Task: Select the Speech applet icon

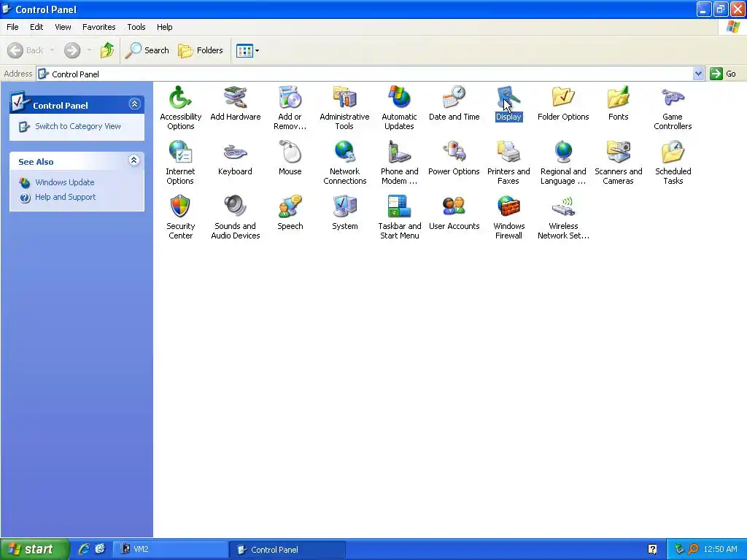Action: click(x=290, y=212)
